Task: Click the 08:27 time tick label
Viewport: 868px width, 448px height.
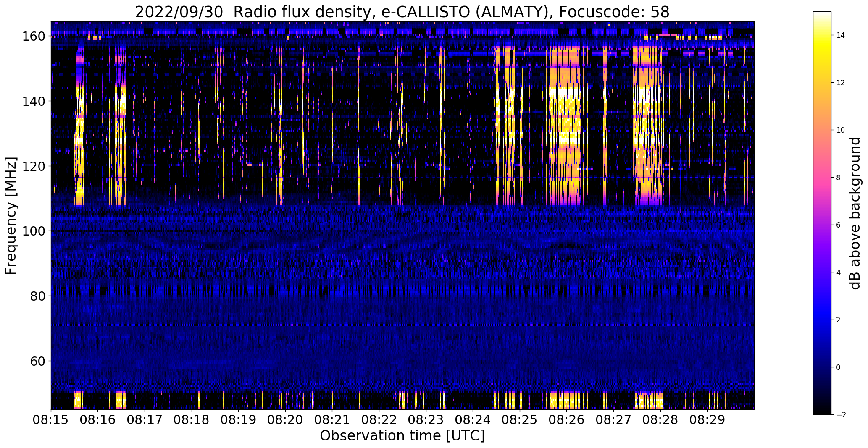Action: pyautogui.click(x=614, y=419)
